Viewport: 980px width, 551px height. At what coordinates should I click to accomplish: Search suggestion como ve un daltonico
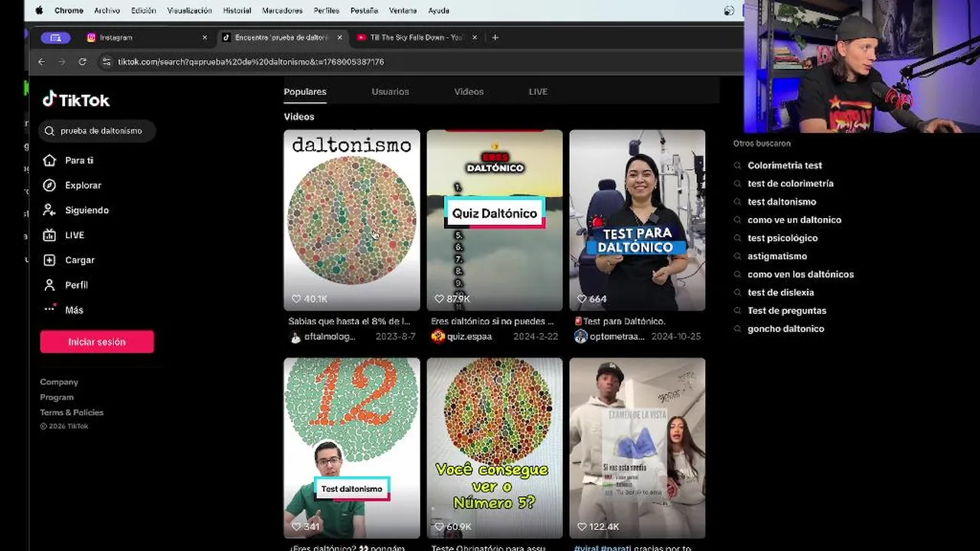(794, 220)
